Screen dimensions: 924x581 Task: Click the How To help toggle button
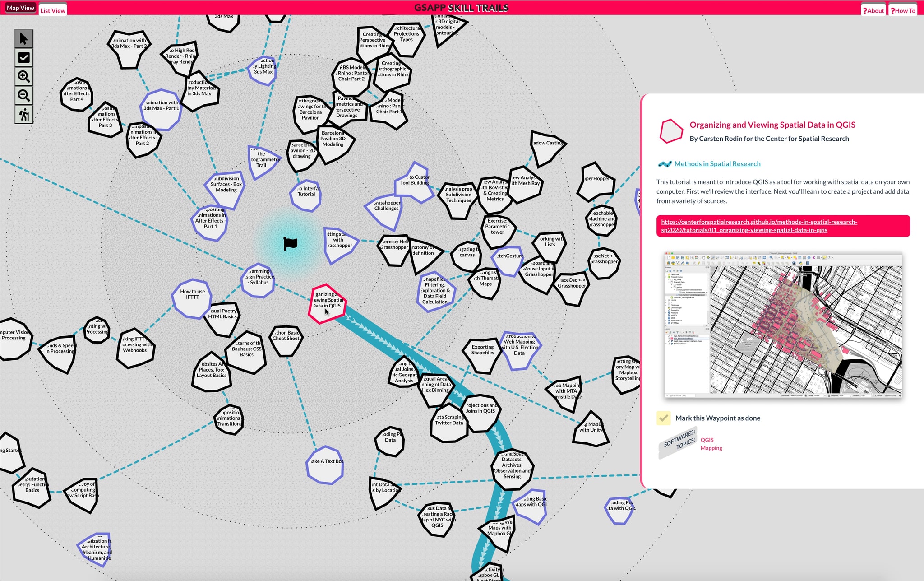(902, 10)
